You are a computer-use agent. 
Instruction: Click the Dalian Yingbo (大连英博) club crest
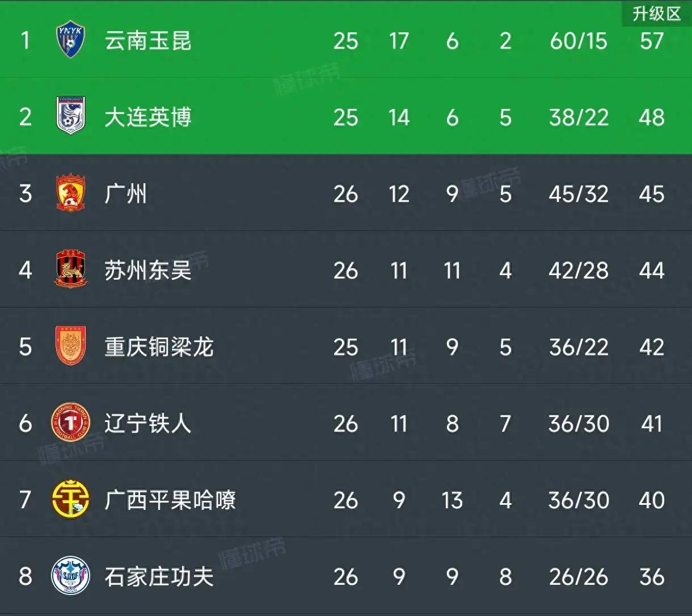click(x=71, y=117)
